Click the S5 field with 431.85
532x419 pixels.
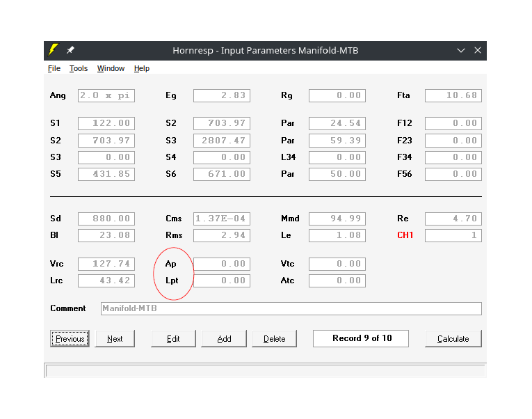coord(106,174)
